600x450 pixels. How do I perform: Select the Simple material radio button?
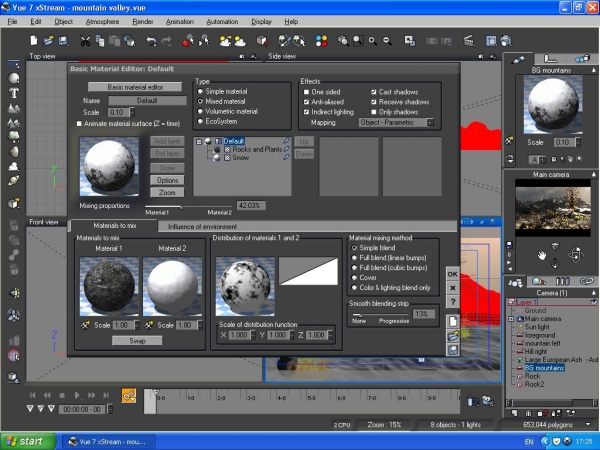tap(200, 91)
